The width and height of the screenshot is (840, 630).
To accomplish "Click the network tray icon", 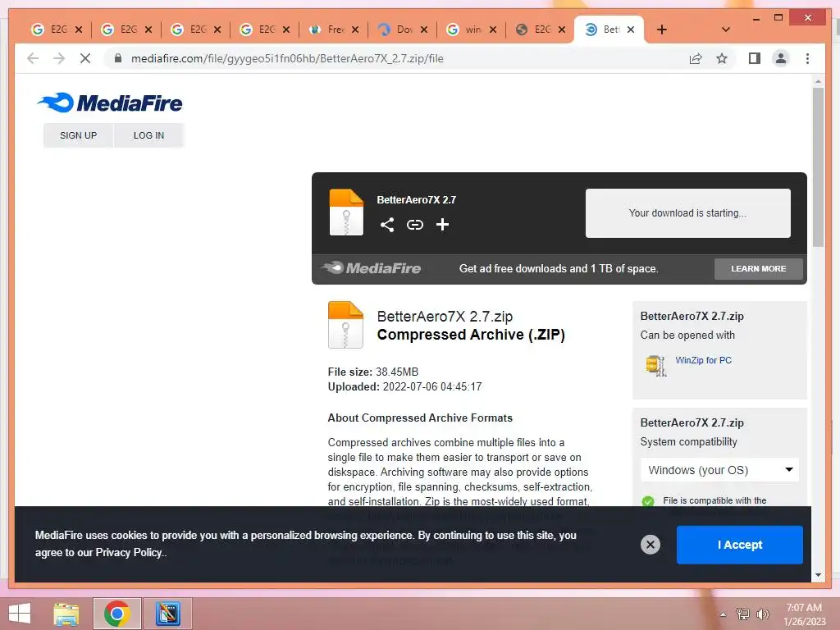I will pos(743,614).
